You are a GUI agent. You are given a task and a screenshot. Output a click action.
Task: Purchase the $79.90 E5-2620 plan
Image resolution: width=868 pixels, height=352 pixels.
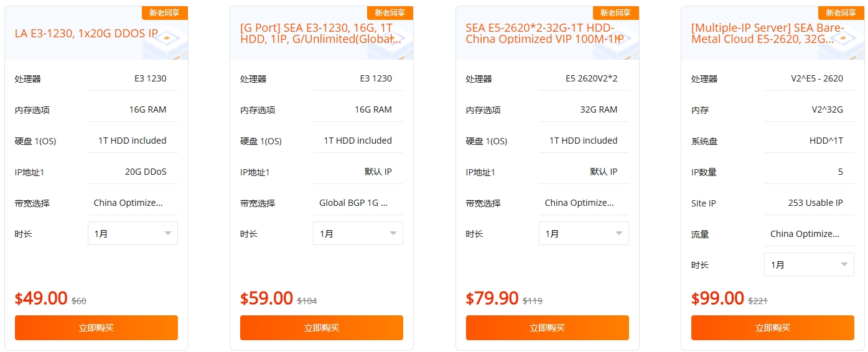coord(548,328)
